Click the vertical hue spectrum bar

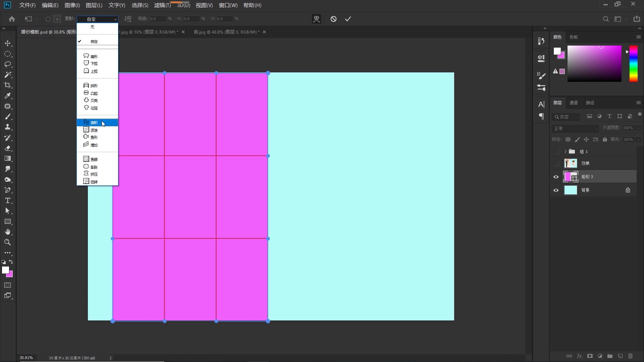click(x=633, y=64)
